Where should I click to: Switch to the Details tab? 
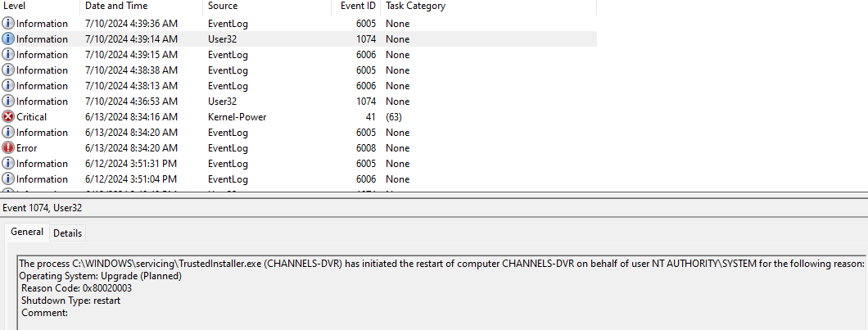(67, 233)
